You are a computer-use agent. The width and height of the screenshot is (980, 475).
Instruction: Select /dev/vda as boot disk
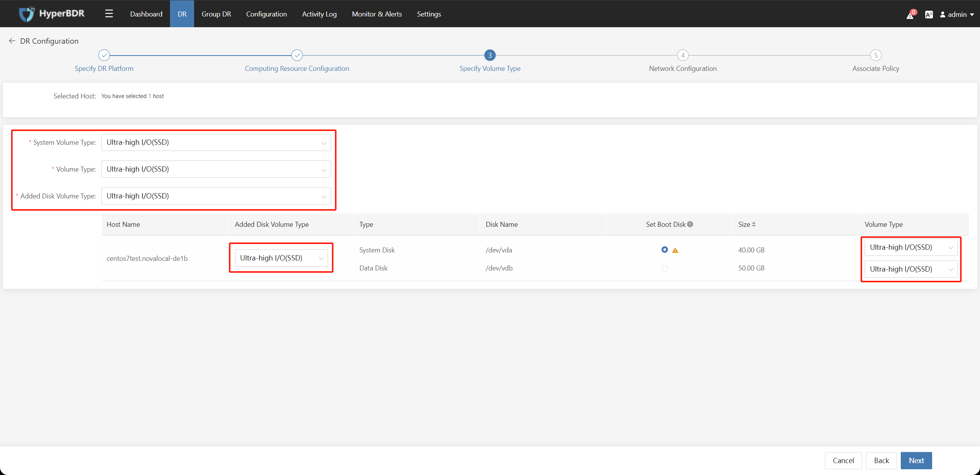point(665,250)
